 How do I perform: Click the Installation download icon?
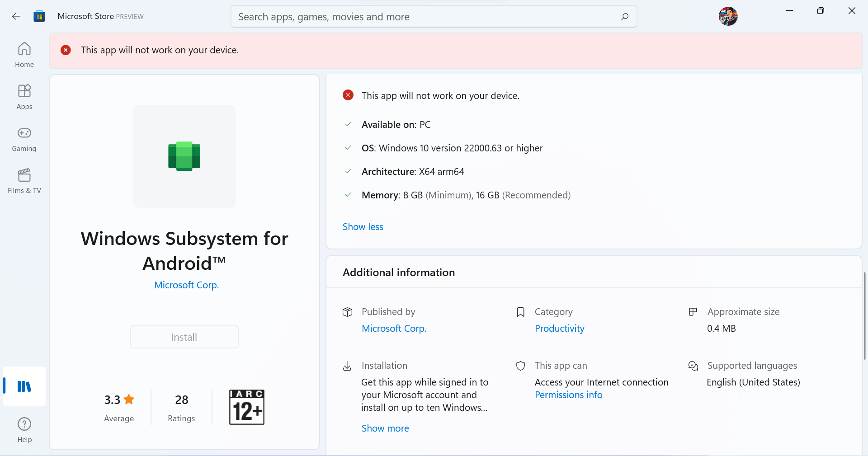[x=347, y=366]
